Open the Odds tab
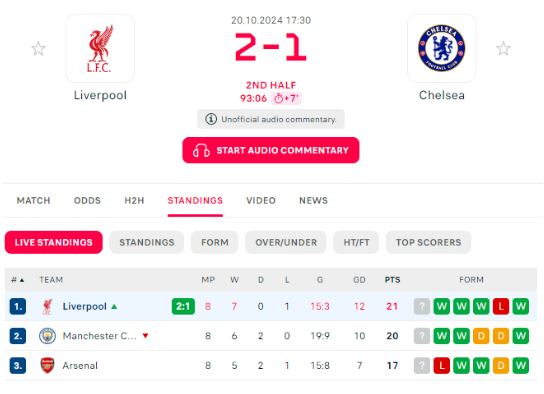 coord(87,200)
